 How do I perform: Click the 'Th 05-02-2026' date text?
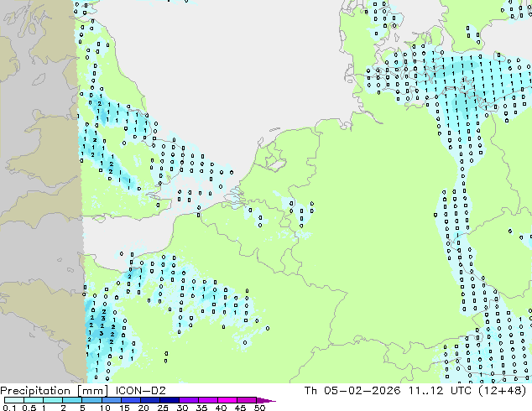pos(352,390)
